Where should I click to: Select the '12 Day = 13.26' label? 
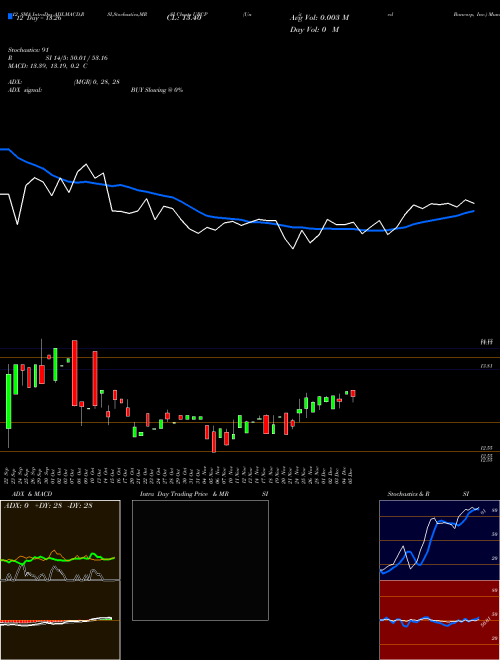click(x=37, y=19)
